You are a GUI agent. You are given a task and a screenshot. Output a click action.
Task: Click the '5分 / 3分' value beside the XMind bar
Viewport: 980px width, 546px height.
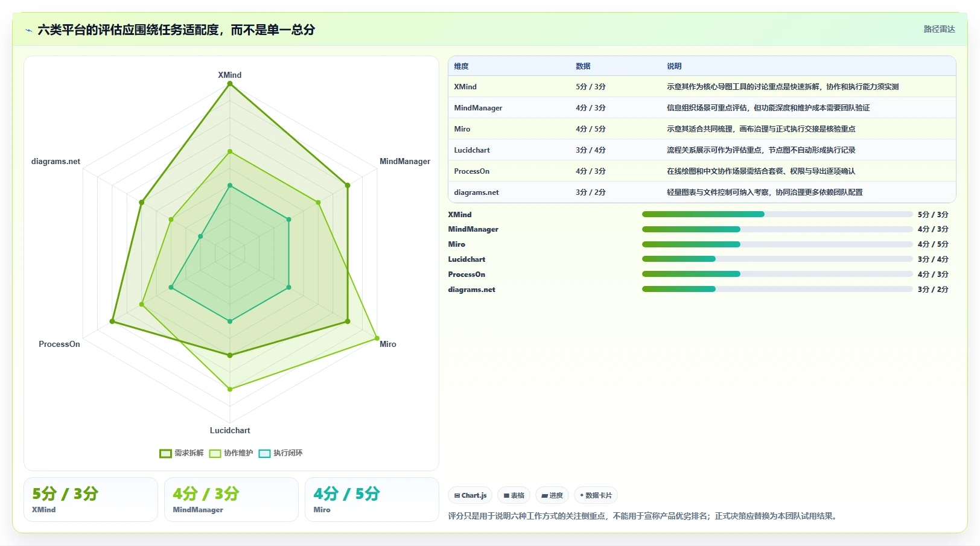click(x=933, y=214)
